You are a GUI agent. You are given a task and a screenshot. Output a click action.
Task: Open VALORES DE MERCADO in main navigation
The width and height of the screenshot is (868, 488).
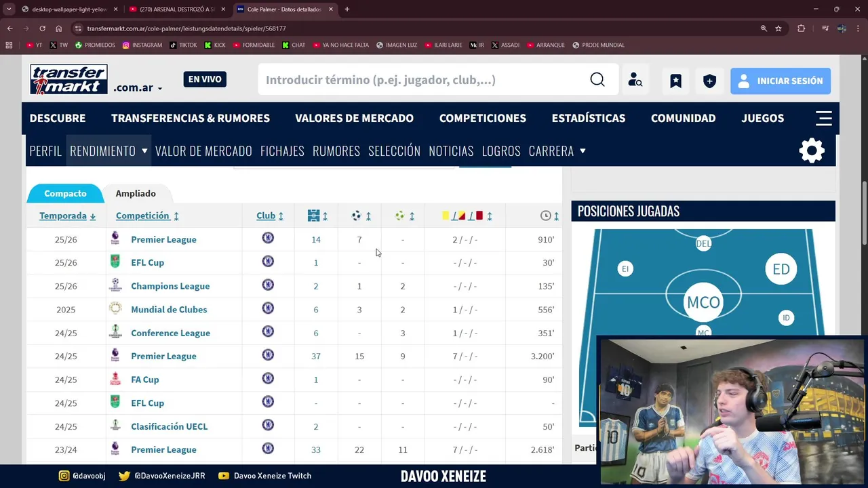pos(354,118)
